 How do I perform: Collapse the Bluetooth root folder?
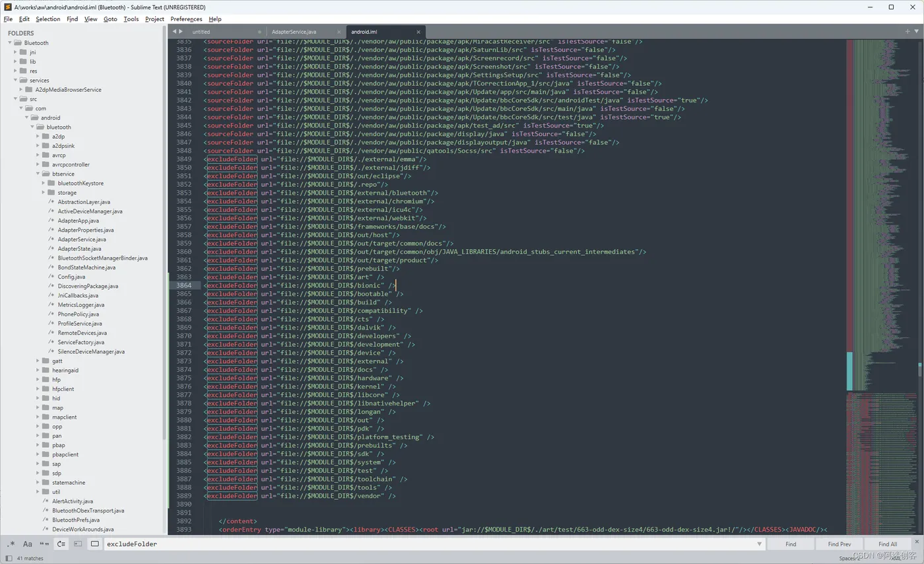pyautogui.click(x=10, y=43)
